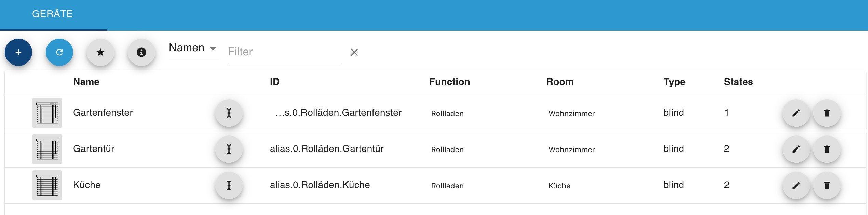The image size is (868, 215).
Task: Click the Küche blind thumbnail image
Action: [47, 185]
